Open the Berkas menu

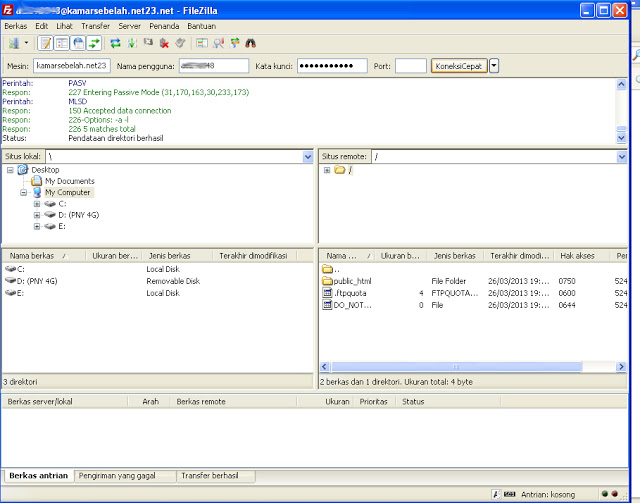point(16,26)
